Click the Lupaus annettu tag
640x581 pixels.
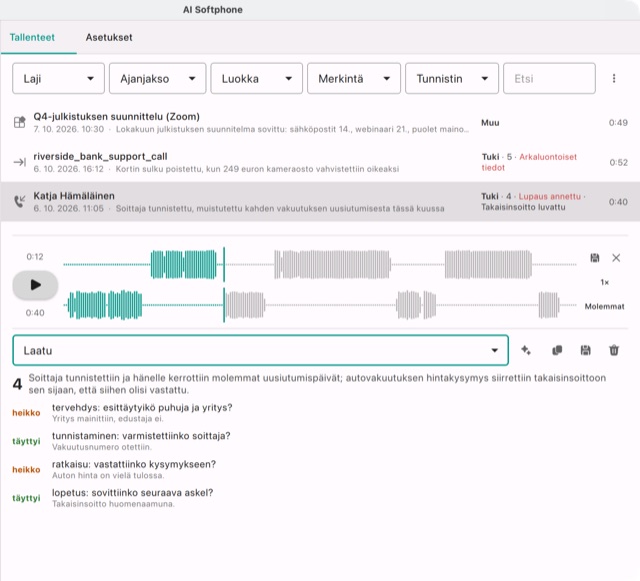point(549,196)
